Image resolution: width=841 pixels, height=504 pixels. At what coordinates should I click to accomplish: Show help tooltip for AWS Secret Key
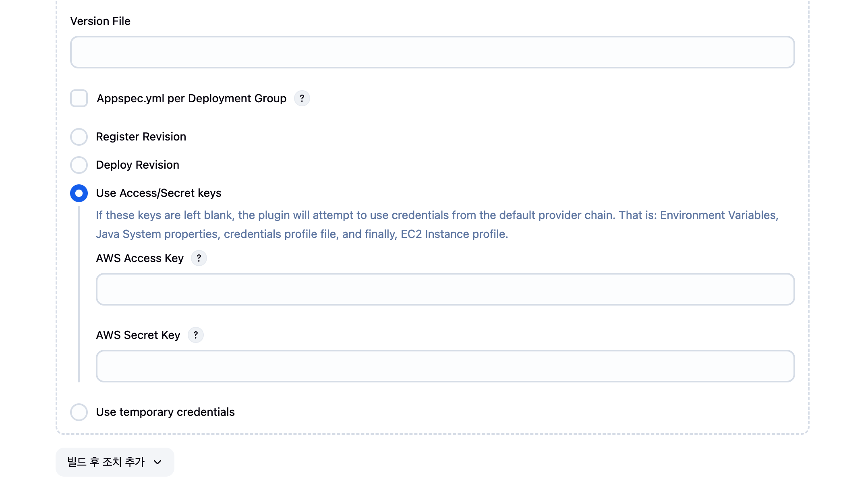[195, 335]
